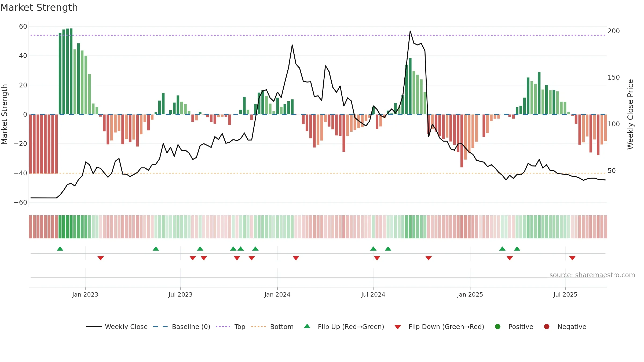Image resolution: width=644 pixels, height=362 pixels.
Task: Click the Jul 2023 axis label
Action: pyautogui.click(x=180, y=294)
